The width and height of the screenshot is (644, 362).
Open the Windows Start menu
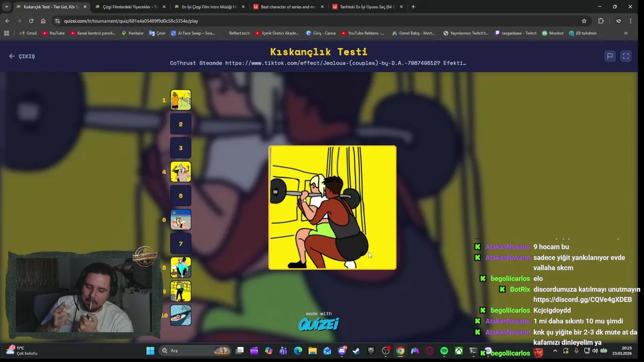150,351
